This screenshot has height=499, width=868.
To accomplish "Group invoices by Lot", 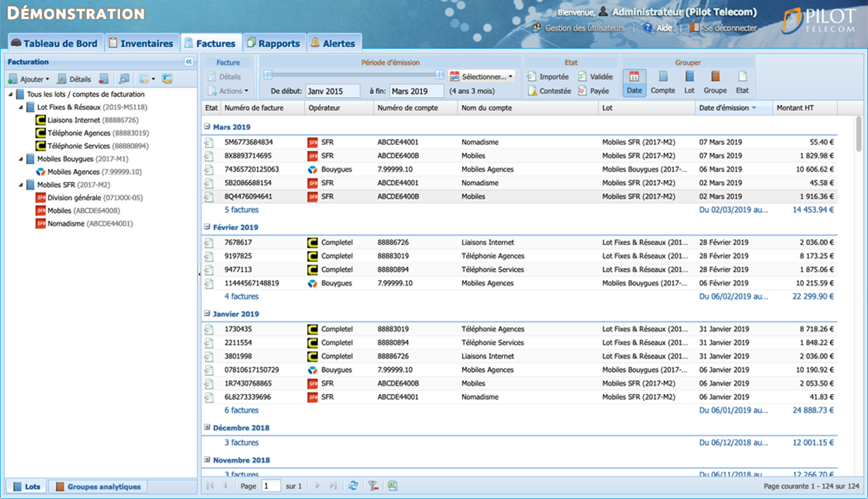I will click(x=689, y=82).
